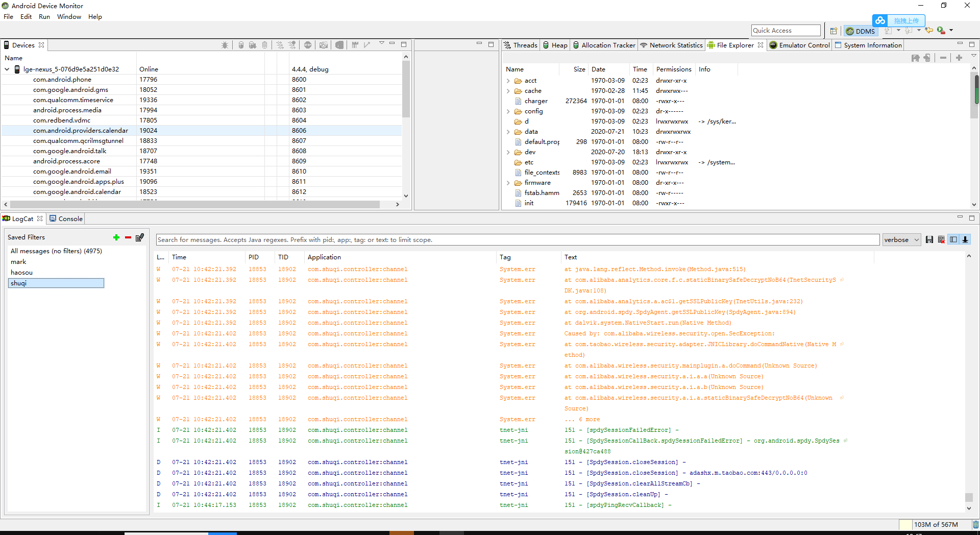This screenshot has width=980, height=535.
Task: Expand the dev folder
Action: [508, 152]
